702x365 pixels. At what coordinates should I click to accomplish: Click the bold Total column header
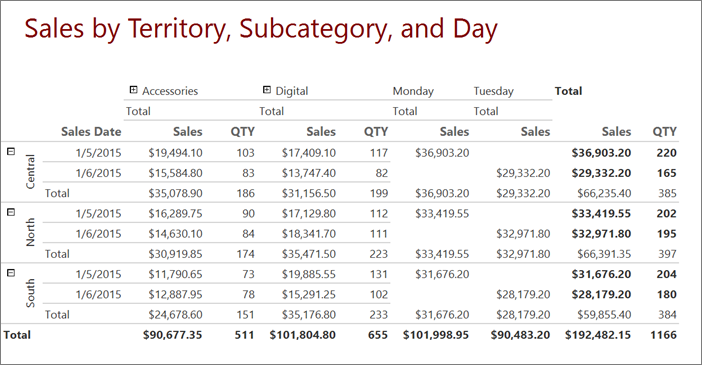pos(568,91)
